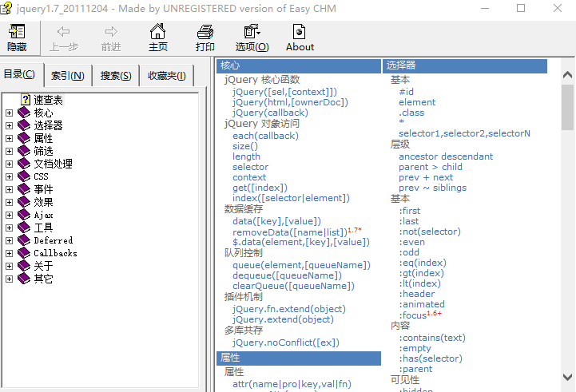Click the book icon beside Callbacks
The width and height of the screenshot is (576, 392).
point(24,253)
